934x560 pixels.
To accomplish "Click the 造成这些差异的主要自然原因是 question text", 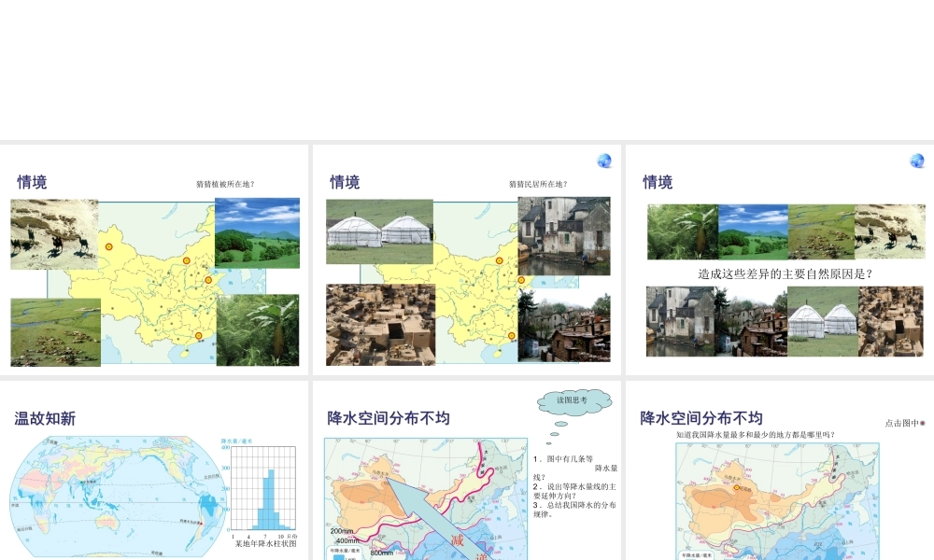I will point(785,274).
